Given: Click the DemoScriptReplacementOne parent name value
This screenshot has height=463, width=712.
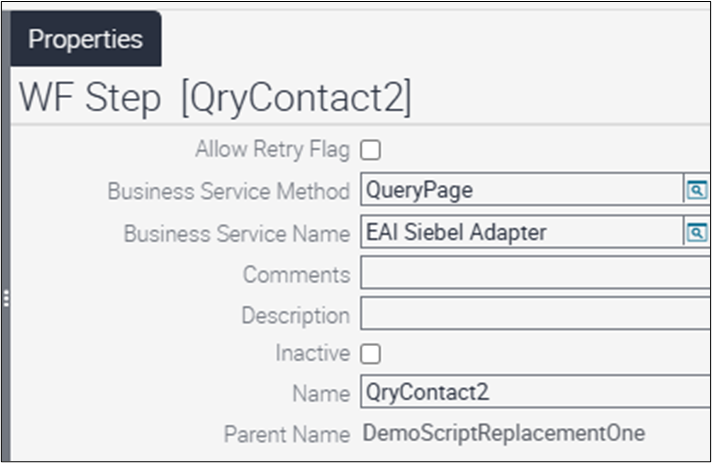Looking at the screenshot, I should (504, 433).
